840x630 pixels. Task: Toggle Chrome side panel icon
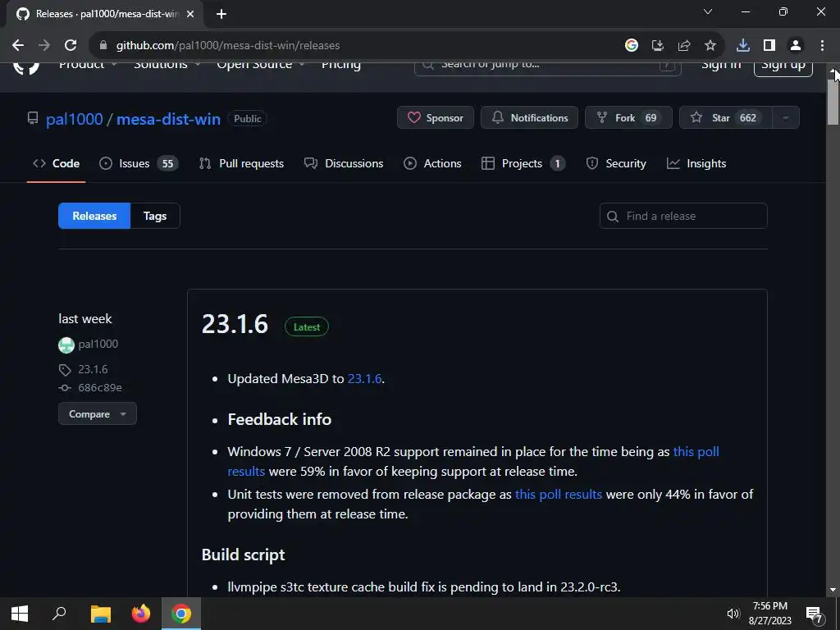(x=769, y=46)
